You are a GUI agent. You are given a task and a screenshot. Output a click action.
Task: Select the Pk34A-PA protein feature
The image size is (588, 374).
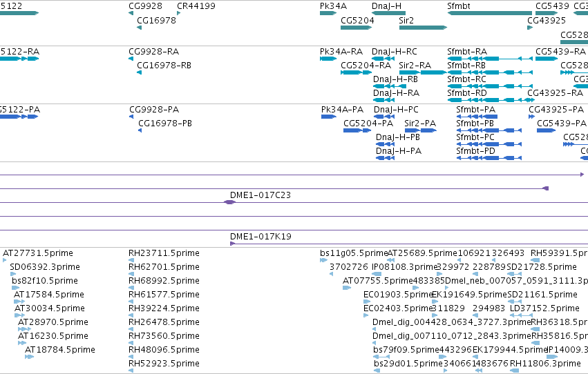tap(328, 117)
